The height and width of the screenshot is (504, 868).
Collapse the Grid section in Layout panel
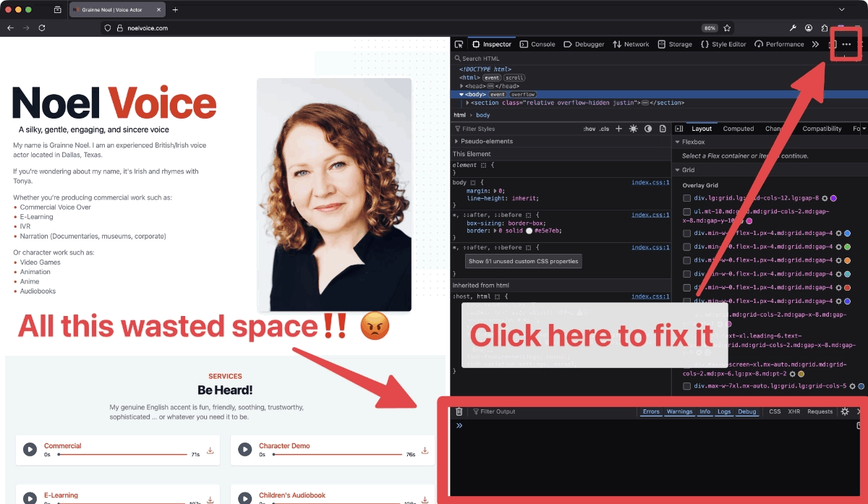678,169
